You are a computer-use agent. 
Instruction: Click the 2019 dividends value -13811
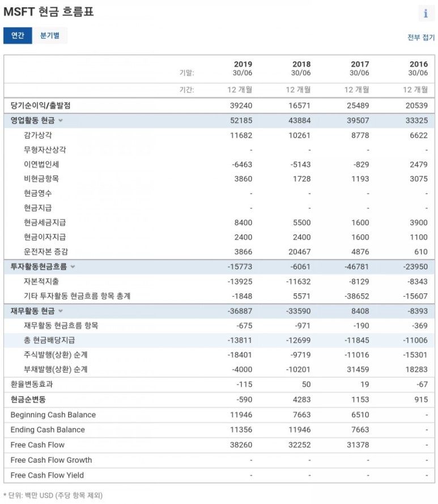tap(240, 340)
